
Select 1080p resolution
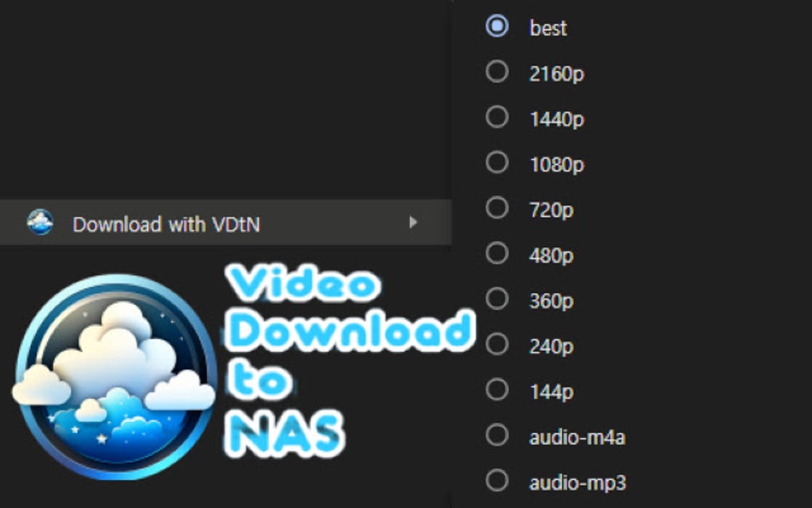point(497,163)
